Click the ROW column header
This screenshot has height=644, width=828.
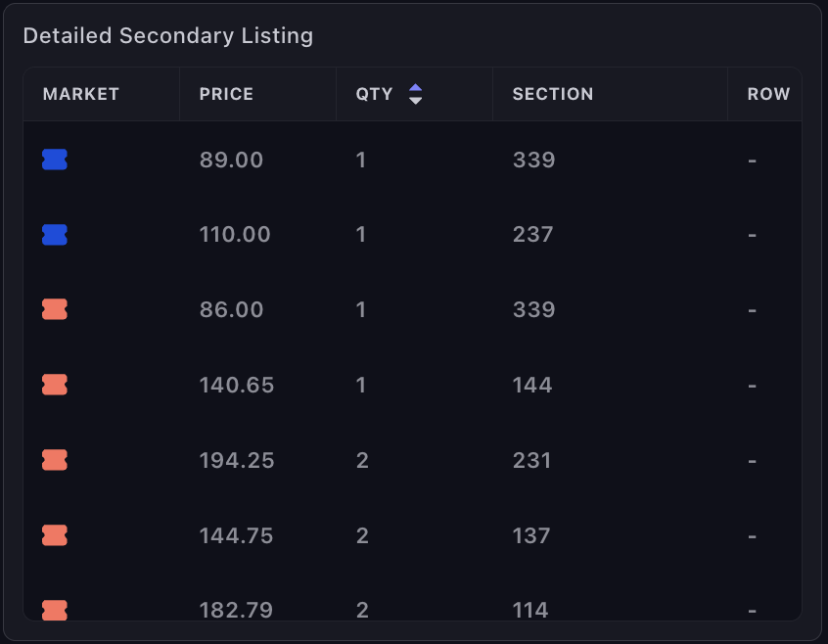coord(768,94)
